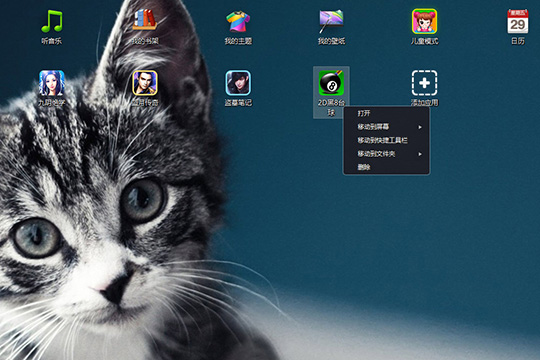The image size is (540, 360).
Task: Click the 添加应用 plus icon
Action: coord(424,83)
